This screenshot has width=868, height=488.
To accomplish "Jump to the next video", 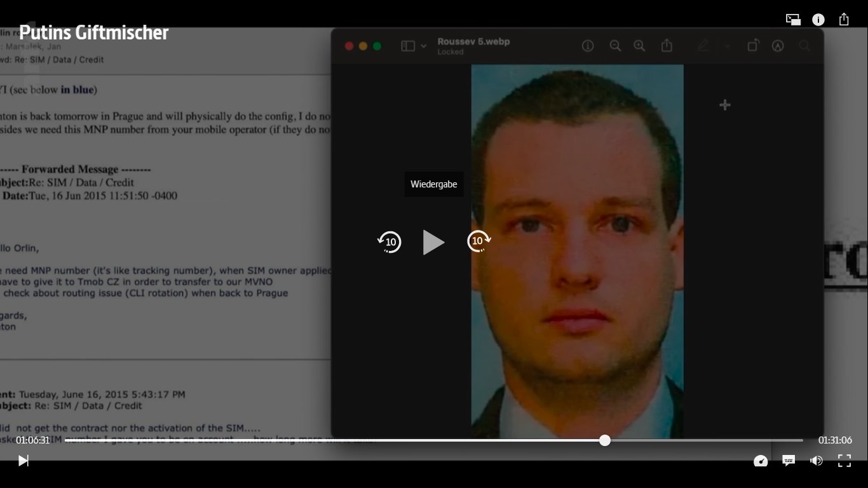I will [x=23, y=461].
